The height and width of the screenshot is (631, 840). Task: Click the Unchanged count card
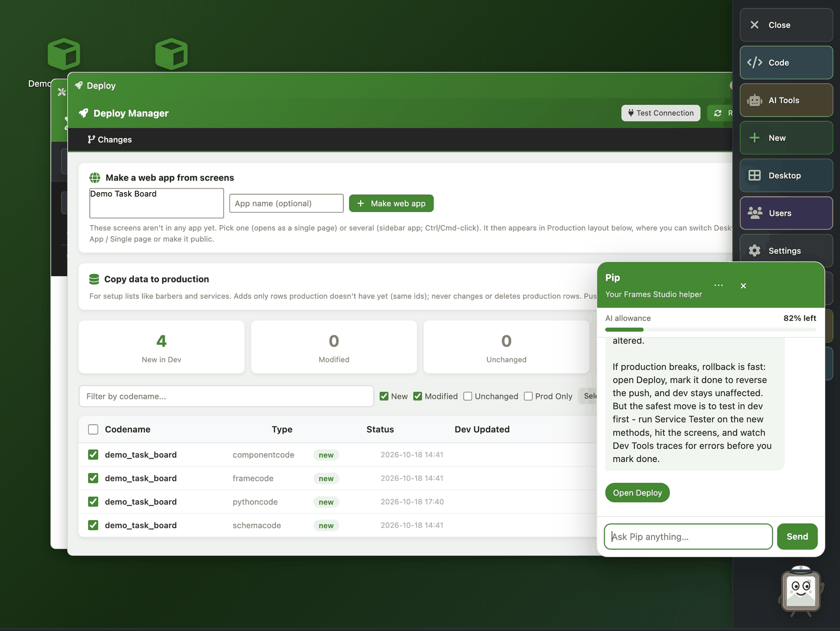[x=507, y=347]
